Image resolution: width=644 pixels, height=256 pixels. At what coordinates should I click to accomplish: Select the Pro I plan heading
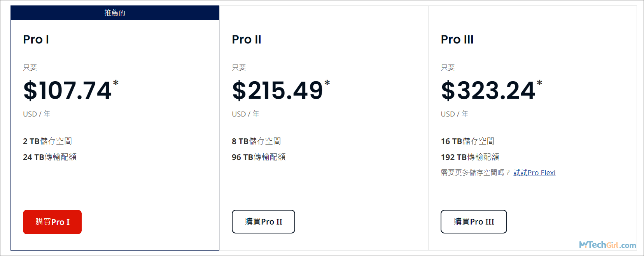click(x=36, y=40)
